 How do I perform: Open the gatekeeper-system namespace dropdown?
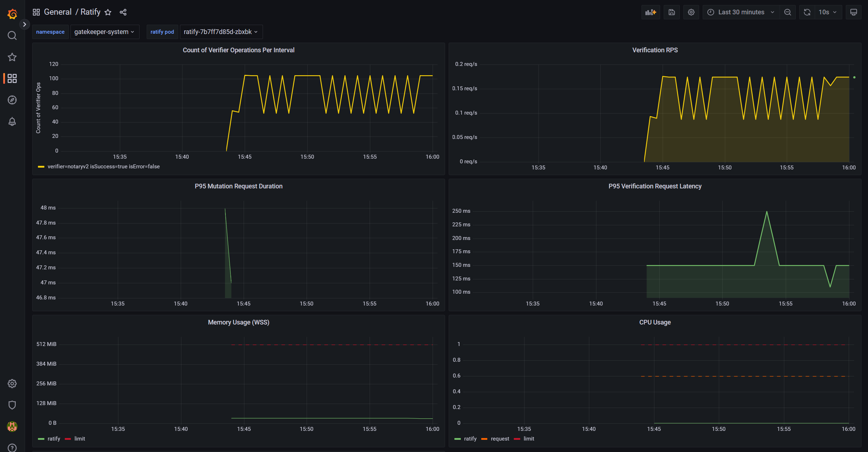[104, 32]
